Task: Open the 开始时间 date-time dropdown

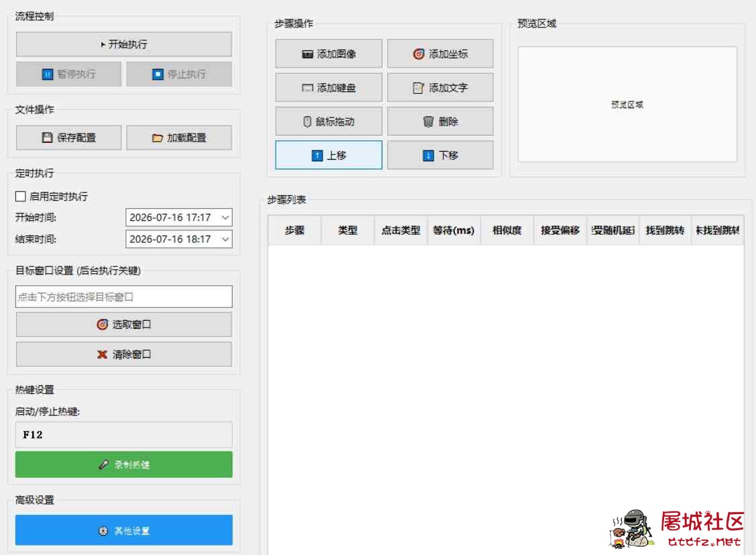Action: pos(225,217)
